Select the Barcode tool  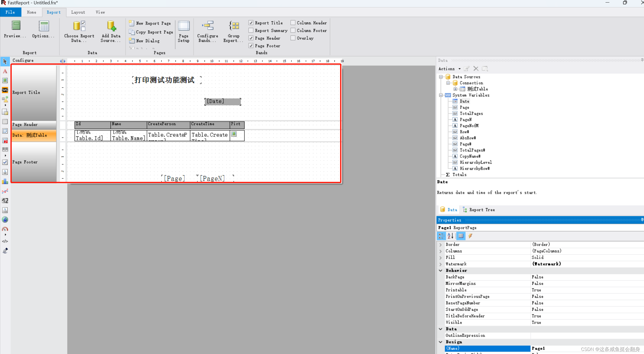point(5,149)
